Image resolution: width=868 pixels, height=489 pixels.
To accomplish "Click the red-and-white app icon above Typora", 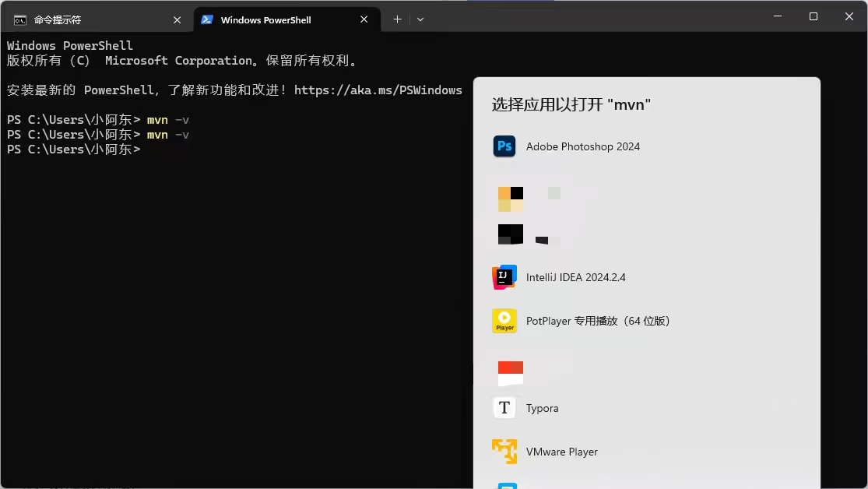I will [511, 373].
